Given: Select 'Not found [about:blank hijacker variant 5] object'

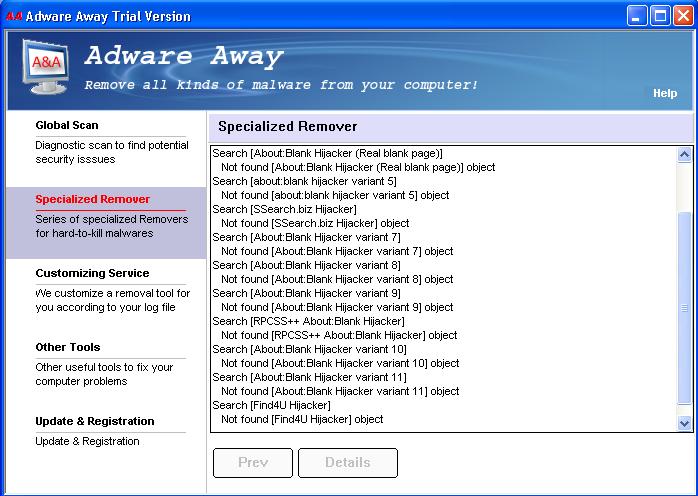Looking at the screenshot, I should pyautogui.click(x=335, y=195).
